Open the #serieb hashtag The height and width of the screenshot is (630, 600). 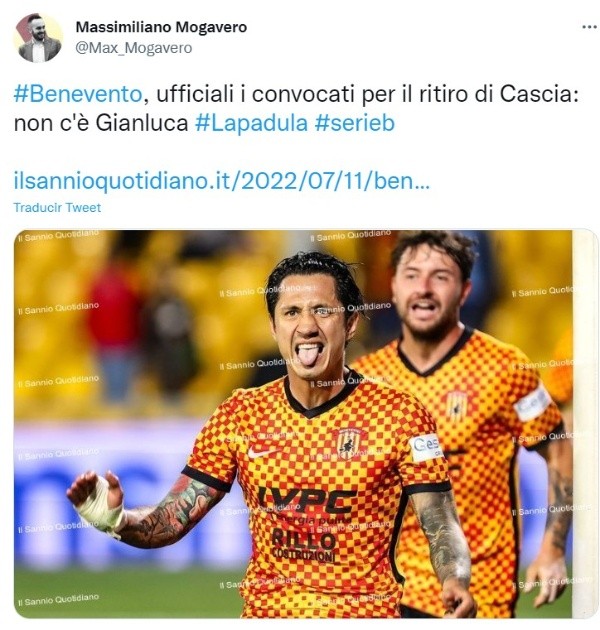coord(355,123)
